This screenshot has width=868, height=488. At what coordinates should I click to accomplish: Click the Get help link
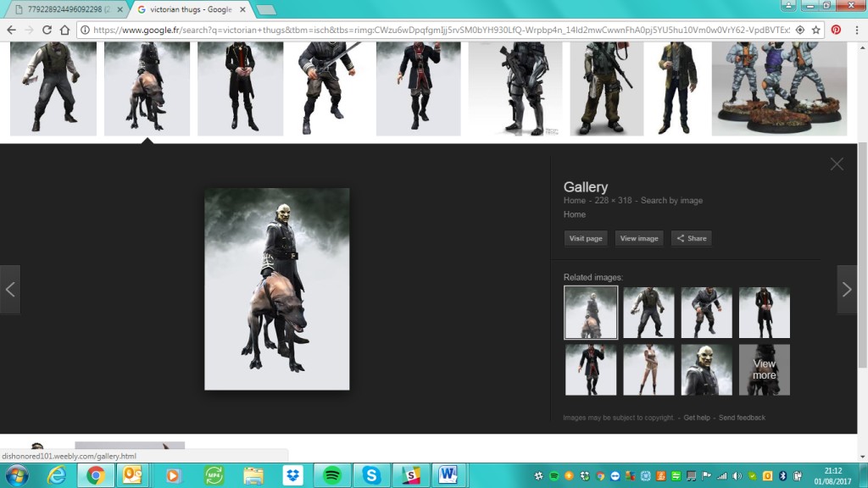(x=697, y=418)
